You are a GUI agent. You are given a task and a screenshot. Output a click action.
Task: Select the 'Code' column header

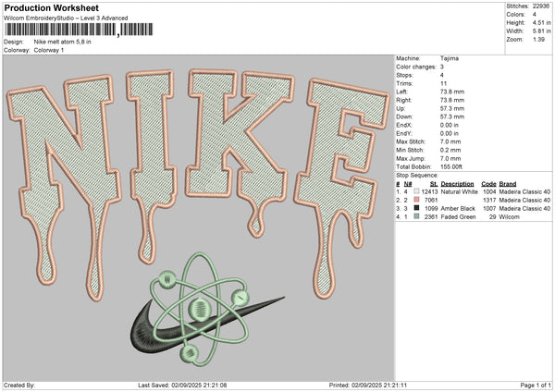point(488,184)
